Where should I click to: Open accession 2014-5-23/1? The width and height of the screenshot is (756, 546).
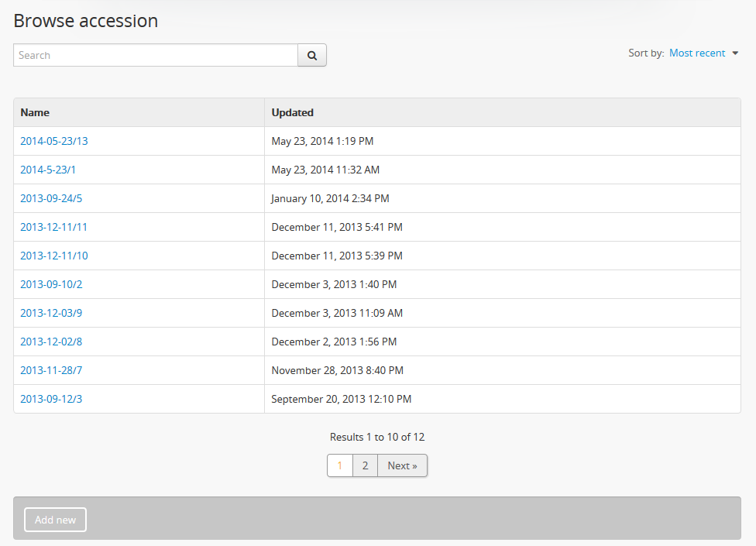tap(48, 170)
